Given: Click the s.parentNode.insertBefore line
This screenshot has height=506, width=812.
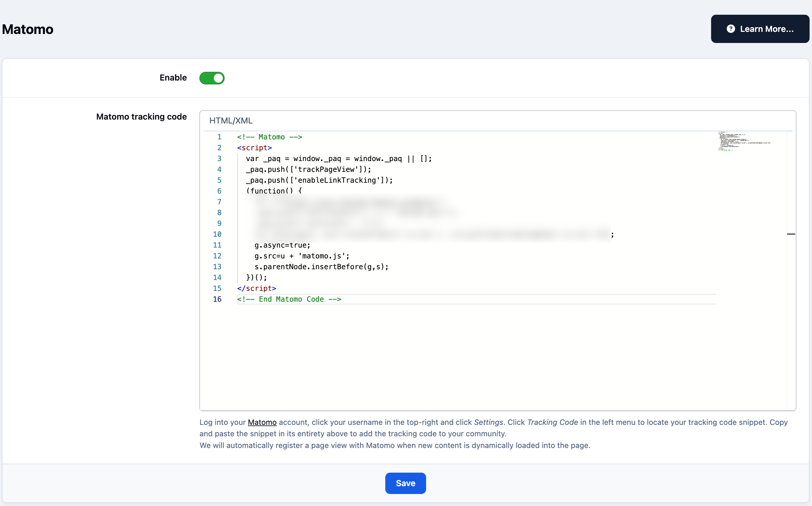Looking at the screenshot, I should pos(321,267).
